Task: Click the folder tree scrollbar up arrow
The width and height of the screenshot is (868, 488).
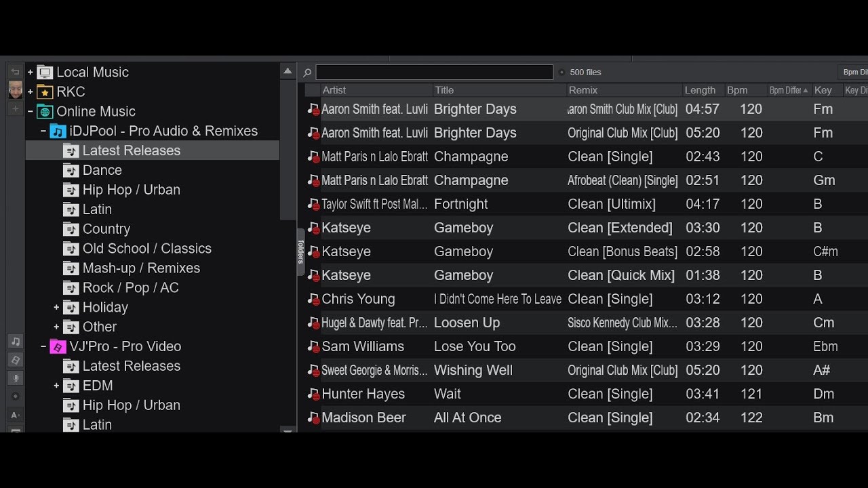Action: point(288,71)
